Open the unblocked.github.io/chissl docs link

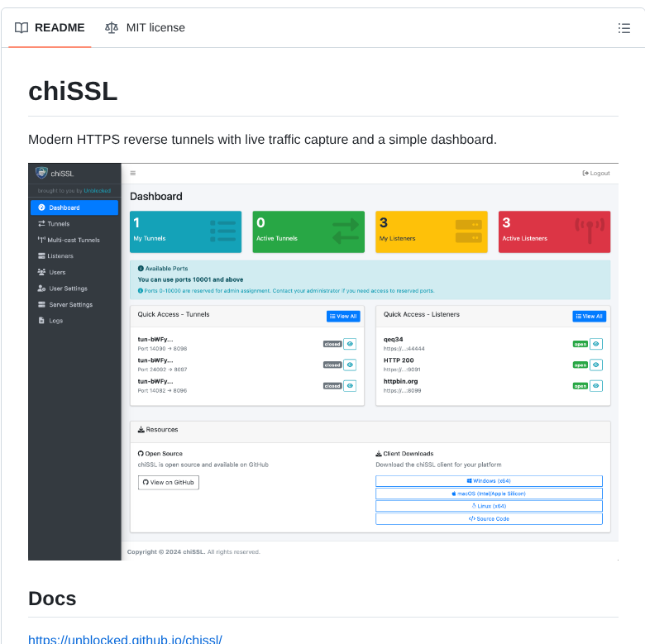click(x=125, y=639)
